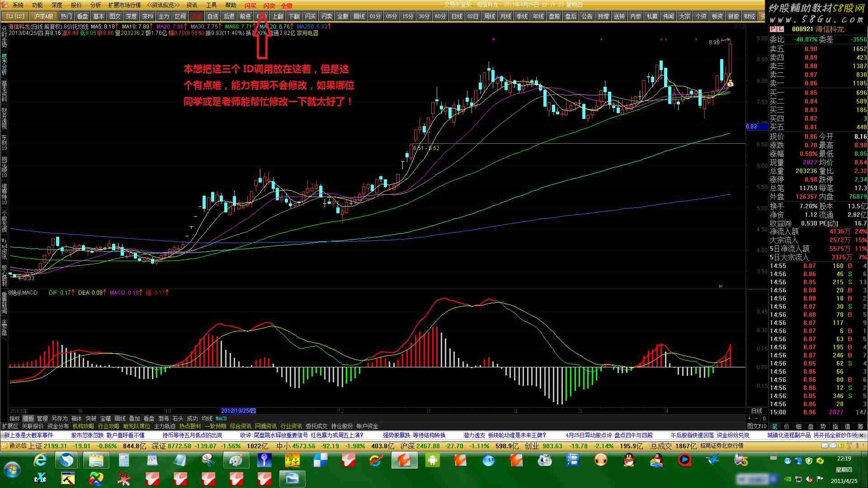Switch chart to 月线 monthly period

tap(505, 16)
